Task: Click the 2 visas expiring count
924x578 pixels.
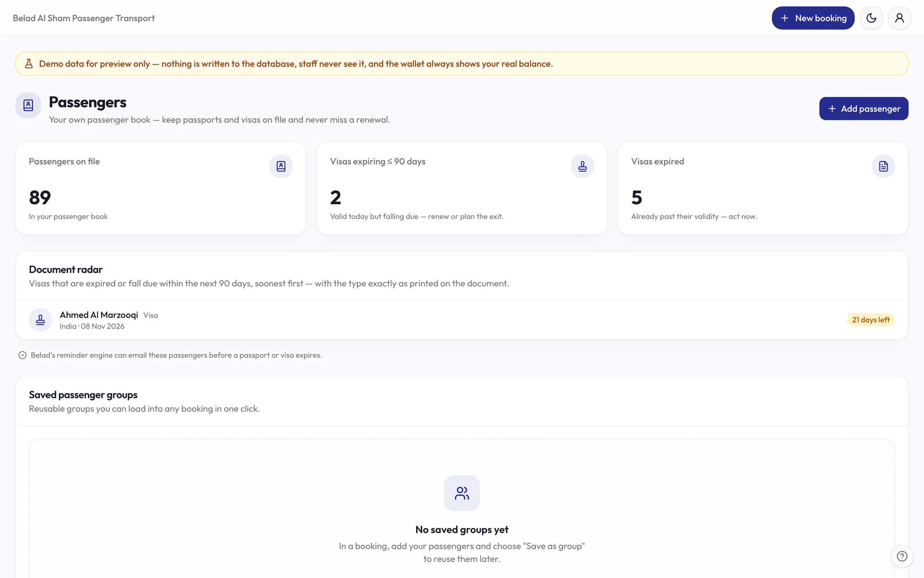Action: click(x=335, y=198)
